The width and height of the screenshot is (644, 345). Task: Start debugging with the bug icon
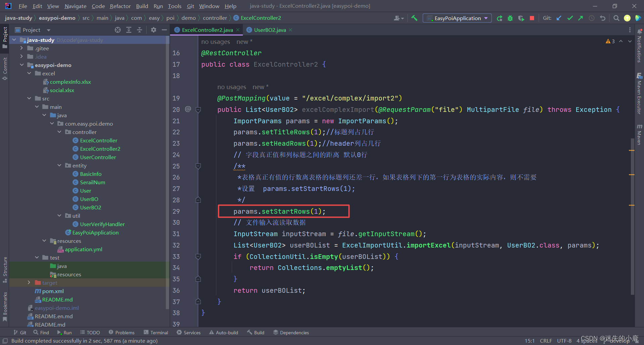tap(510, 18)
